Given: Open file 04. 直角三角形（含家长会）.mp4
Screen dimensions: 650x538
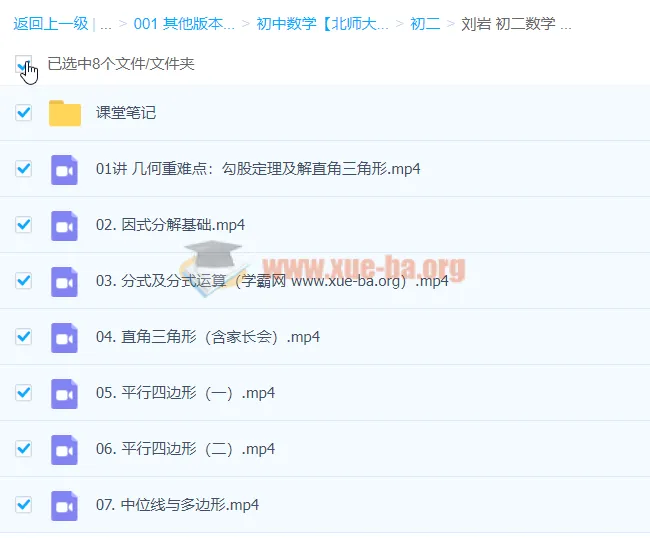Looking at the screenshot, I should click(x=208, y=337).
